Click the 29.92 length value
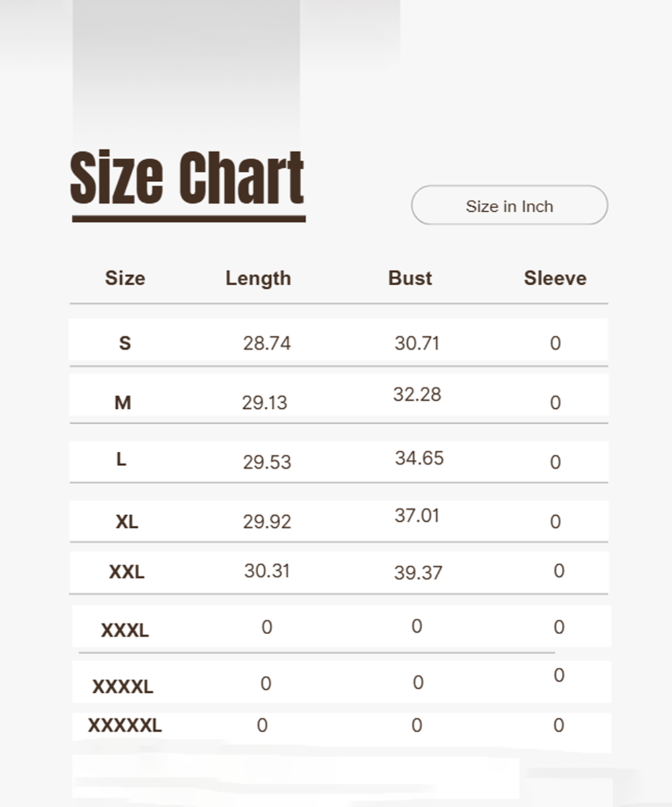 (x=267, y=522)
